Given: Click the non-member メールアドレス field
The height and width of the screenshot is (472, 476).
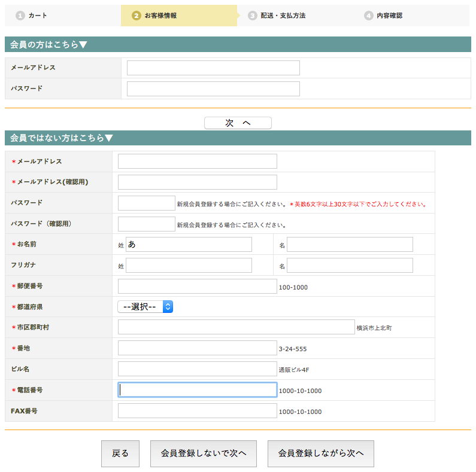Looking at the screenshot, I should [198, 162].
